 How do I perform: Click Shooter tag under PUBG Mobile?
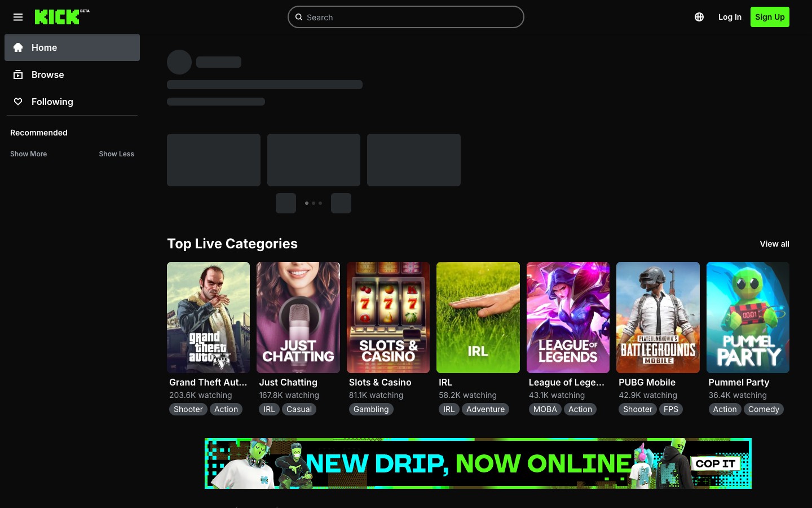tap(638, 409)
